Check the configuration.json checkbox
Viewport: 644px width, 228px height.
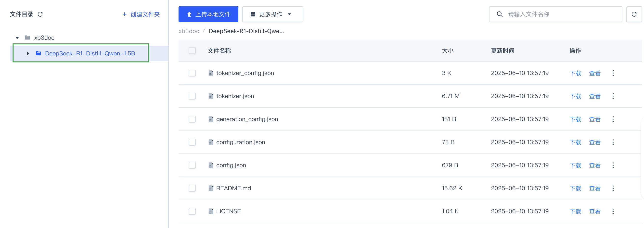point(192,142)
